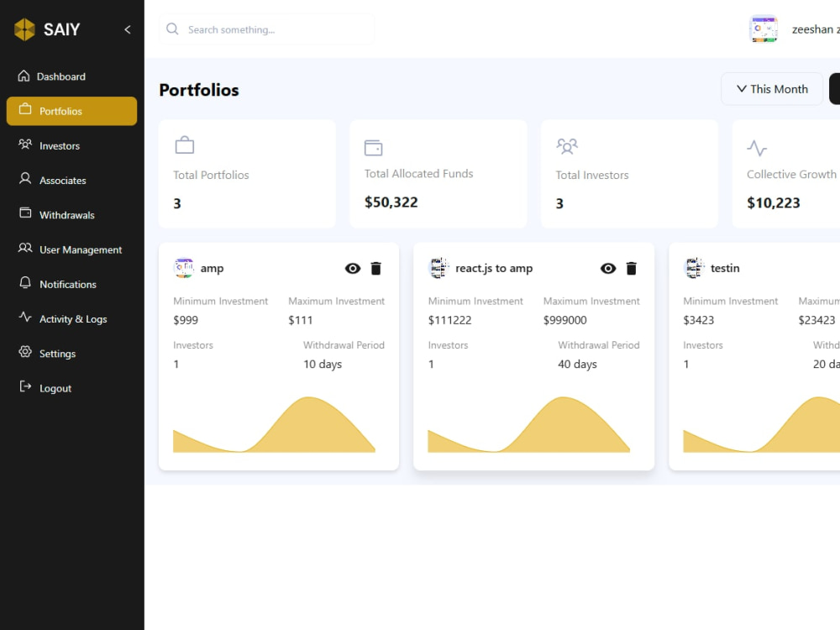Click the $10,223 collective growth value
The image size is (840, 630).
[774, 202]
